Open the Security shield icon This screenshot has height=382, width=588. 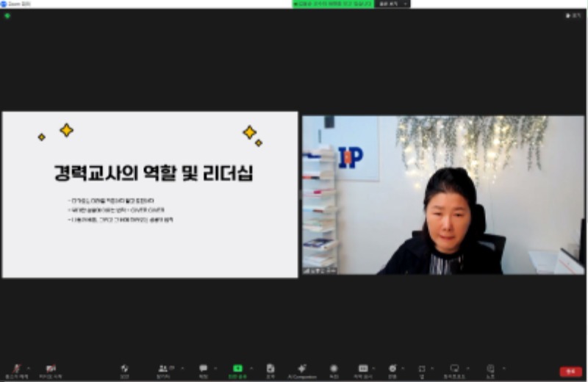coord(124,369)
